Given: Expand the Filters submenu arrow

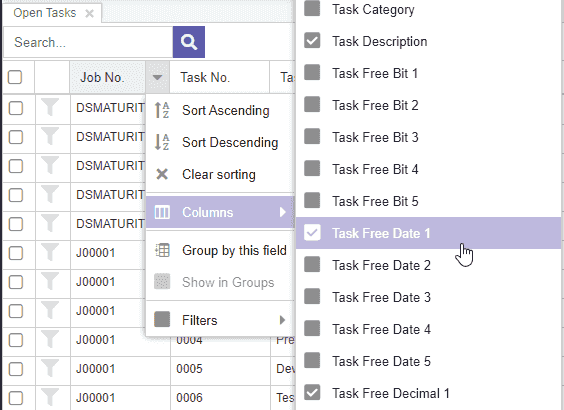Looking at the screenshot, I should coord(282,320).
